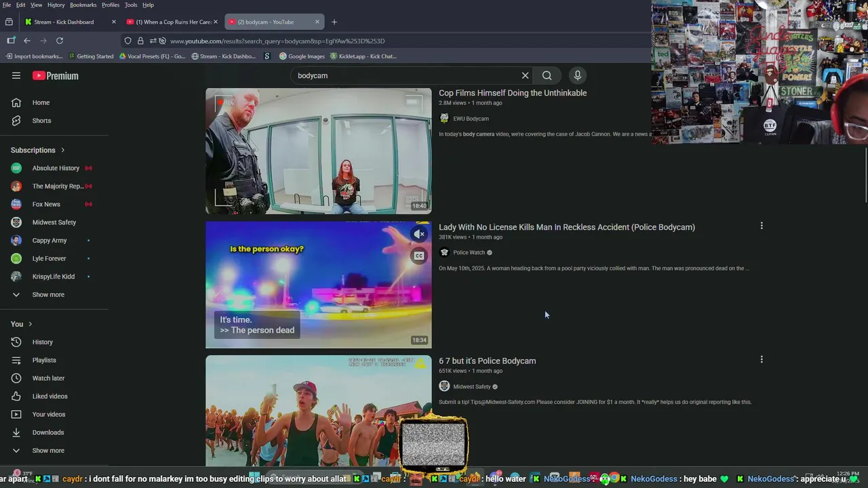The image size is (868, 488).
Task: Open Google Images bookmark
Action: (302, 56)
